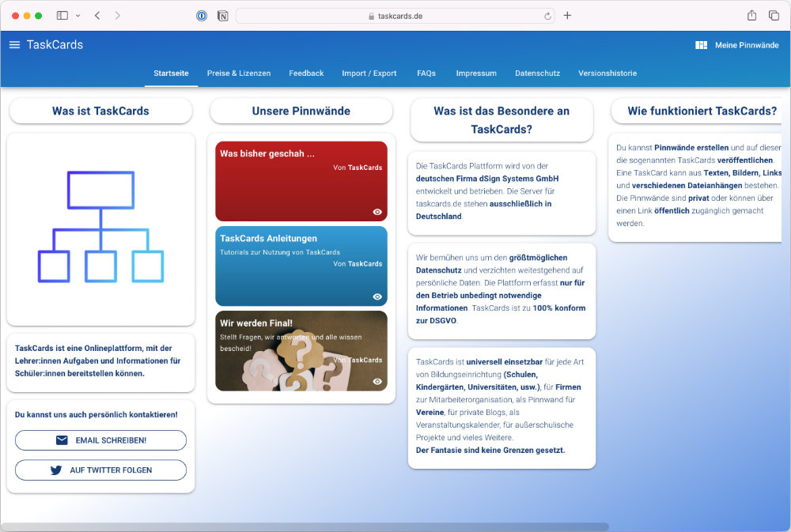Click eye icon on 'Was bisher geschah' card

377,212
